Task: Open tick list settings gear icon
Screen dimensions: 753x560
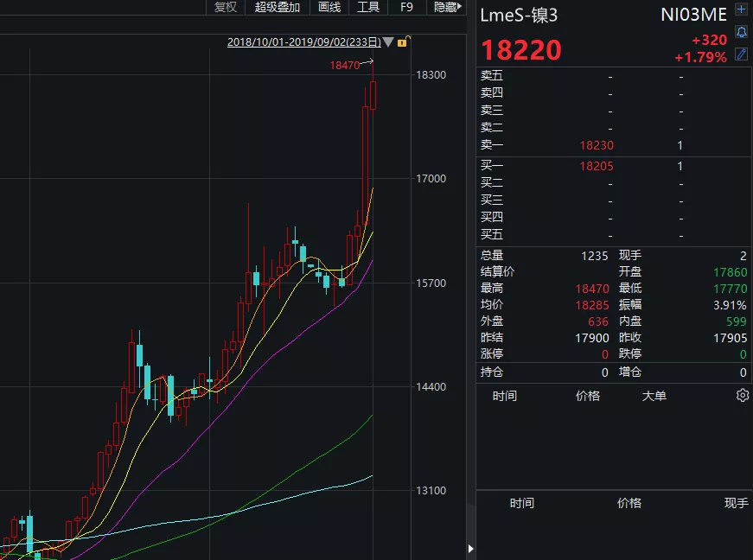Action: click(743, 396)
